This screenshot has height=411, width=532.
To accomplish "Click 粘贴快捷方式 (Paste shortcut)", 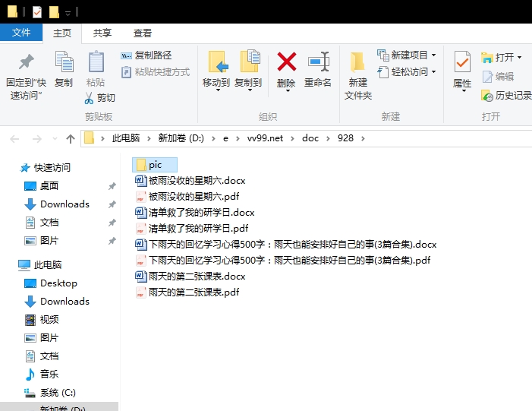I will (156, 72).
